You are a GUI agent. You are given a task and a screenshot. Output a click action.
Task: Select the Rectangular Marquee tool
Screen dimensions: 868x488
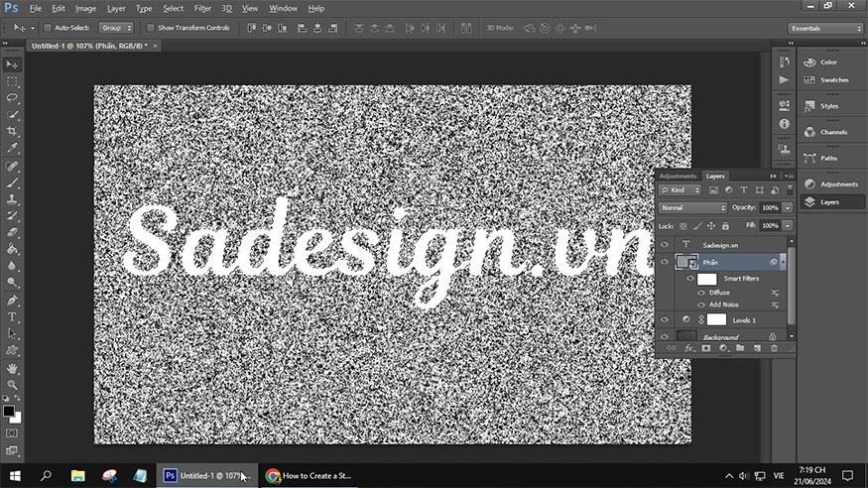tap(12, 81)
